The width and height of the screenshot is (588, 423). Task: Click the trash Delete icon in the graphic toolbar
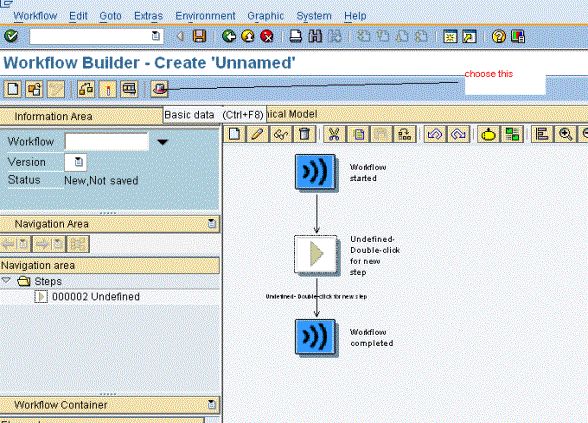coord(304,134)
